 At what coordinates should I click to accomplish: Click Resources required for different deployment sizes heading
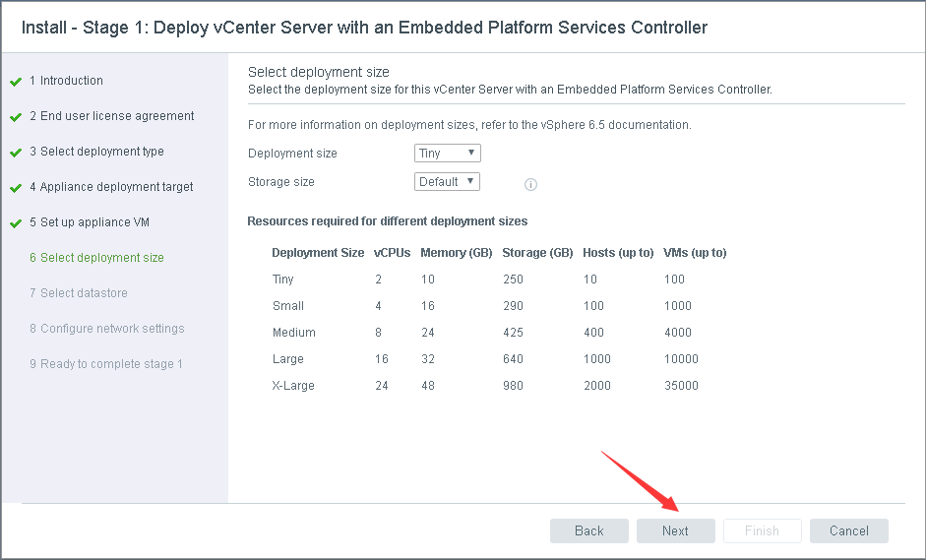pyautogui.click(x=388, y=221)
